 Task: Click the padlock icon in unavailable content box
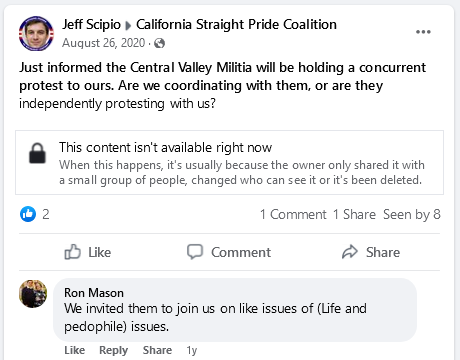coord(37,153)
